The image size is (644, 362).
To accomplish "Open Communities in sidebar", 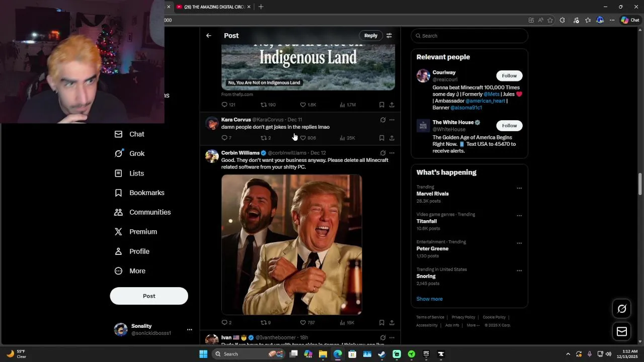I will [142, 212].
